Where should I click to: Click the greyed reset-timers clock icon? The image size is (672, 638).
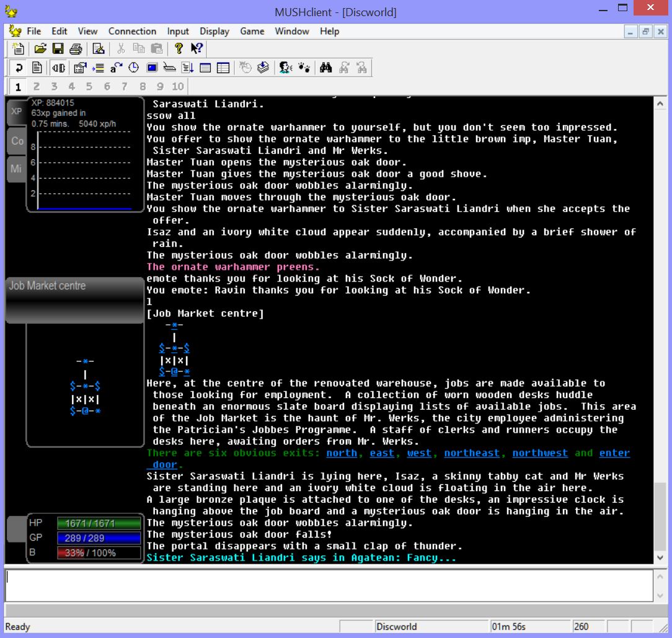click(245, 68)
